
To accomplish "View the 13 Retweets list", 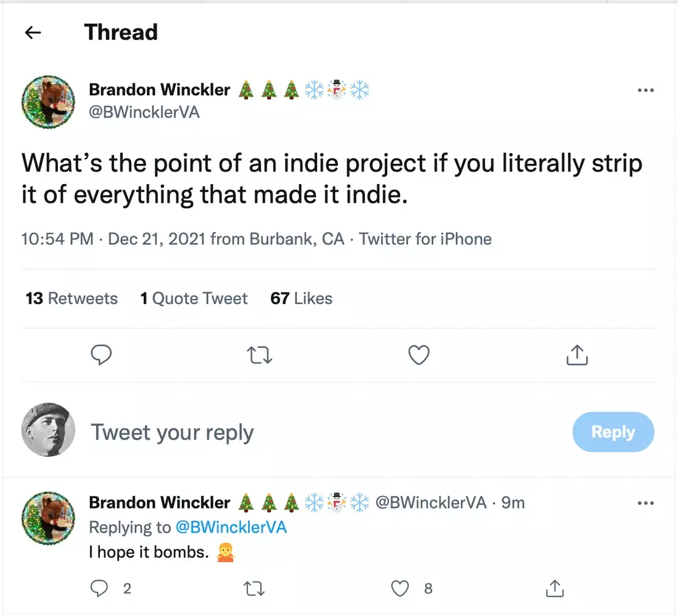I will point(72,298).
